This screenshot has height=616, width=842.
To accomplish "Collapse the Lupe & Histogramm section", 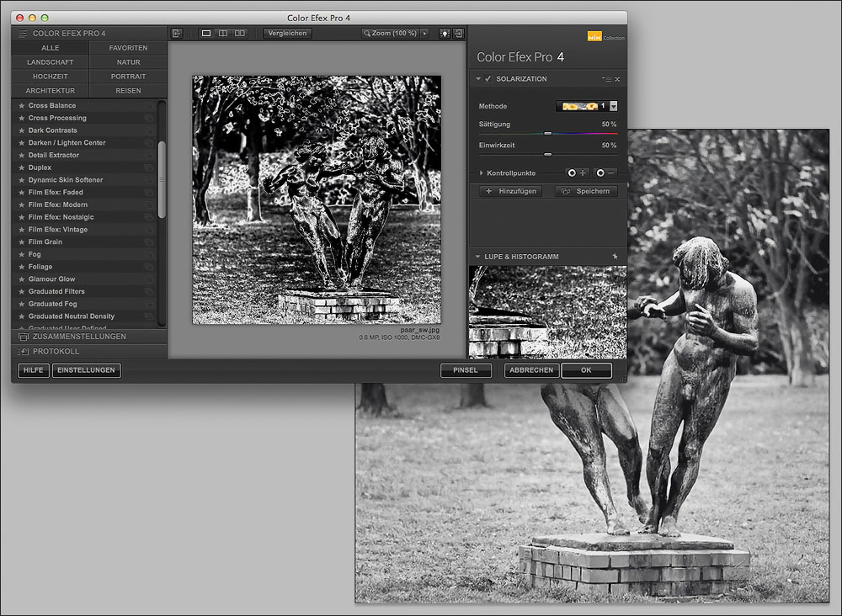I will [478, 257].
